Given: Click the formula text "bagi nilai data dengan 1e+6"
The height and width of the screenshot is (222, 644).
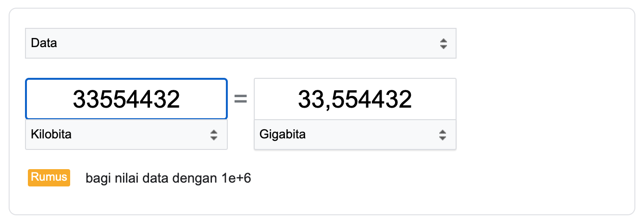Looking at the screenshot, I should [x=168, y=179].
